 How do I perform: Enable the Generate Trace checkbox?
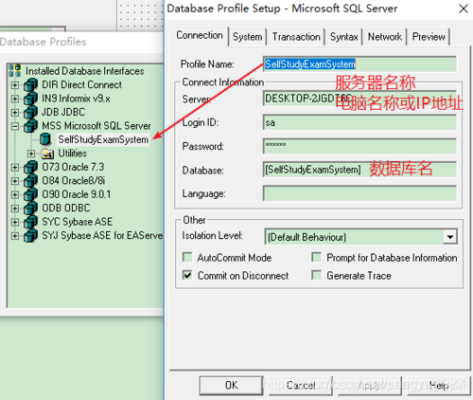[316, 275]
